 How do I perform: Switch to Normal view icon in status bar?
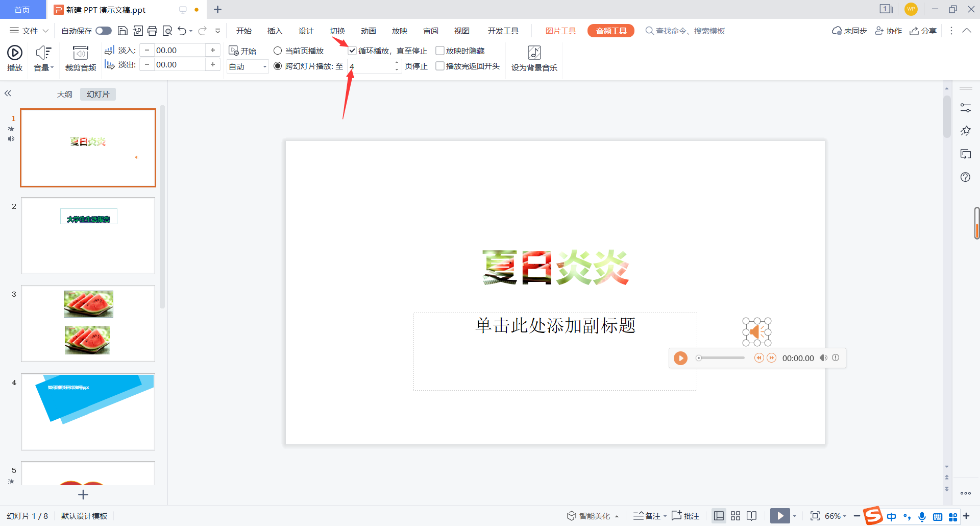click(719, 516)
